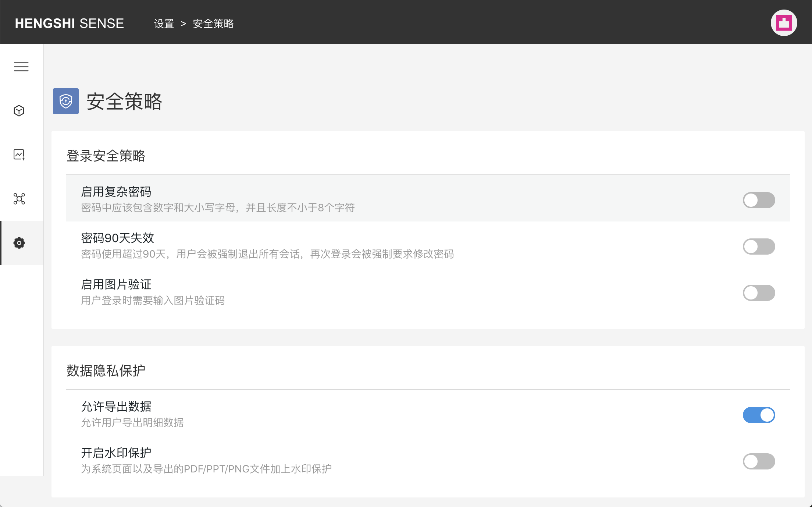Open the hamburger menu in sidebar
Image resolution: width=812 pixels, height=507 pixels.
21,67
